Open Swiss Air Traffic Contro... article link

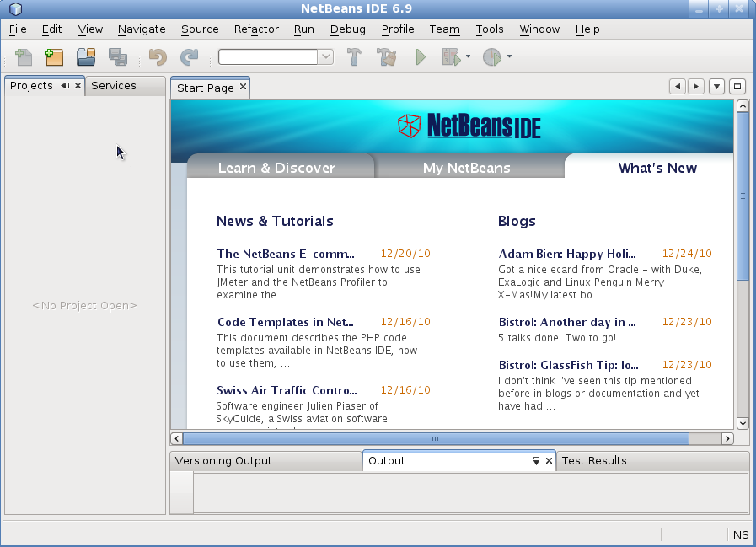(x=287, y=390)
